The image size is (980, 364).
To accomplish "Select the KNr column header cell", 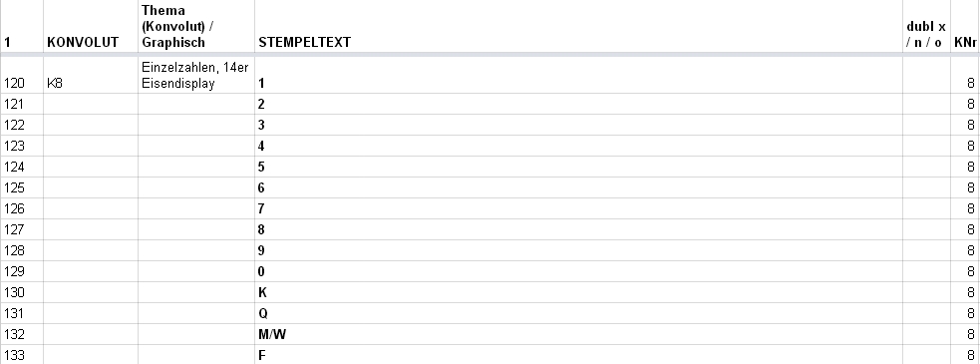I will tap(965, 26).
